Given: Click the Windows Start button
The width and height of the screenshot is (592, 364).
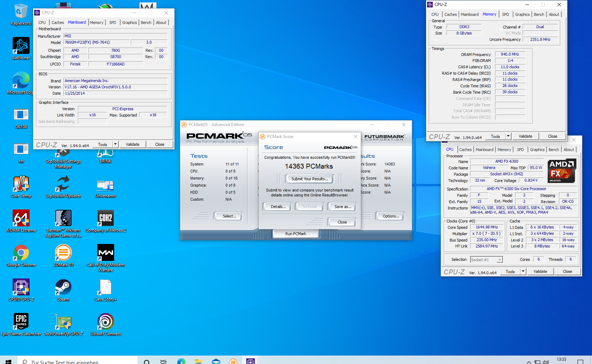Looking at the screenshot, I should [8, 361].
